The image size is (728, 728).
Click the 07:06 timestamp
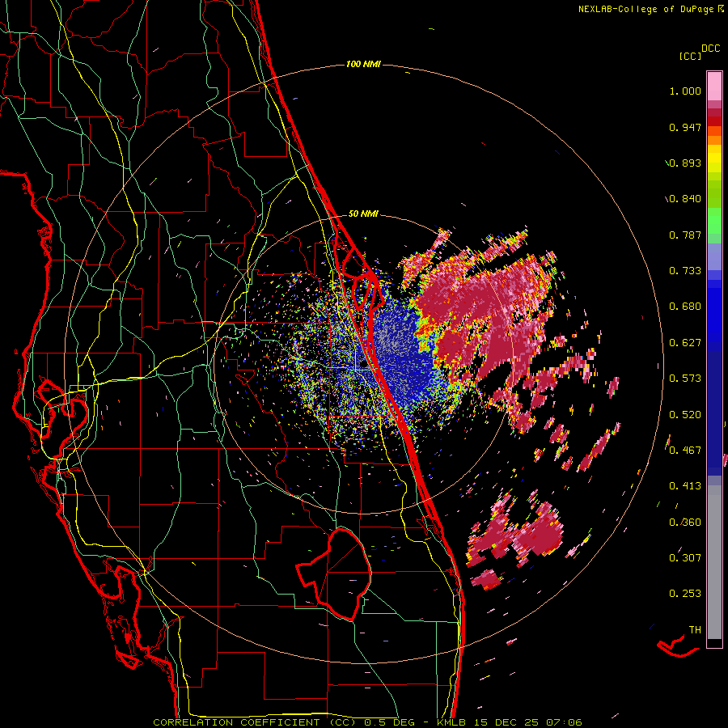pyautogui.click(x=564, y=722)
